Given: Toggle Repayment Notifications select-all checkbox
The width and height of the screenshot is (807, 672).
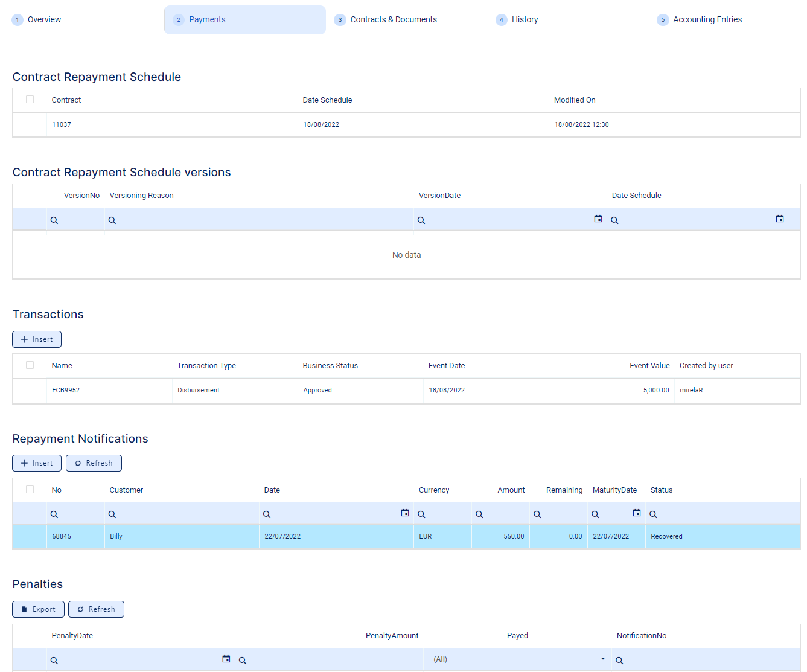Looking at the screenshot, I should 30,490.
